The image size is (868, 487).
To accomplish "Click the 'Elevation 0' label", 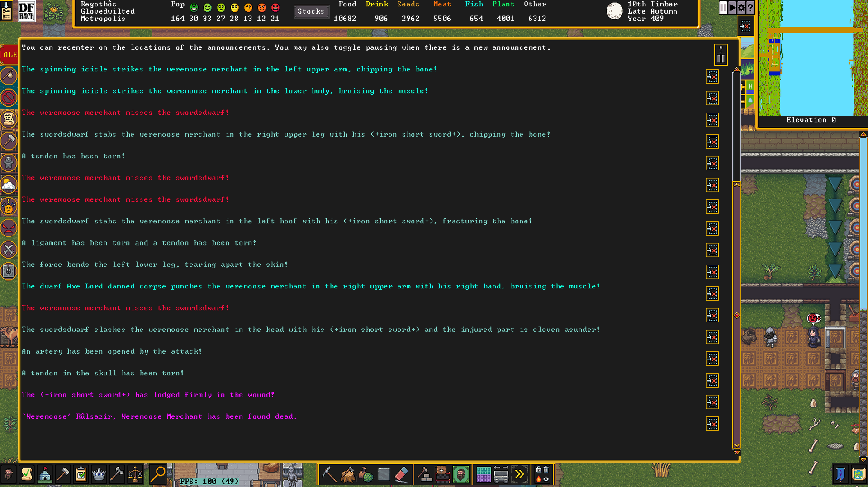I will coord(811,120).
